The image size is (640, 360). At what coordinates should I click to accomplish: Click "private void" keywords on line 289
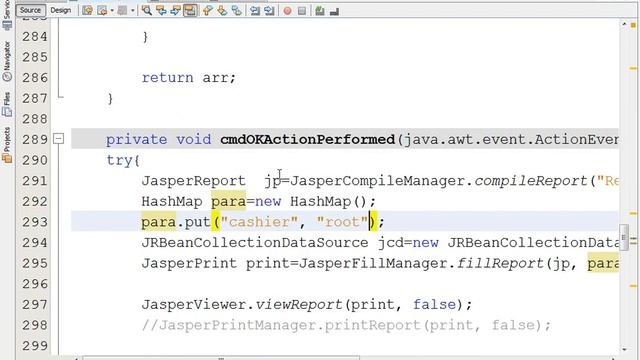(158, 140)
